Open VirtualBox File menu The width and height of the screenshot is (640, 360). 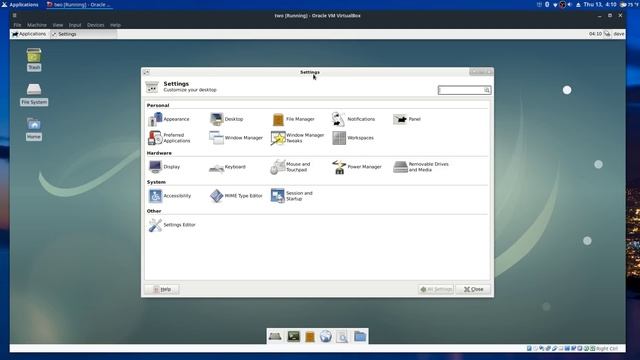coord(17,25)
